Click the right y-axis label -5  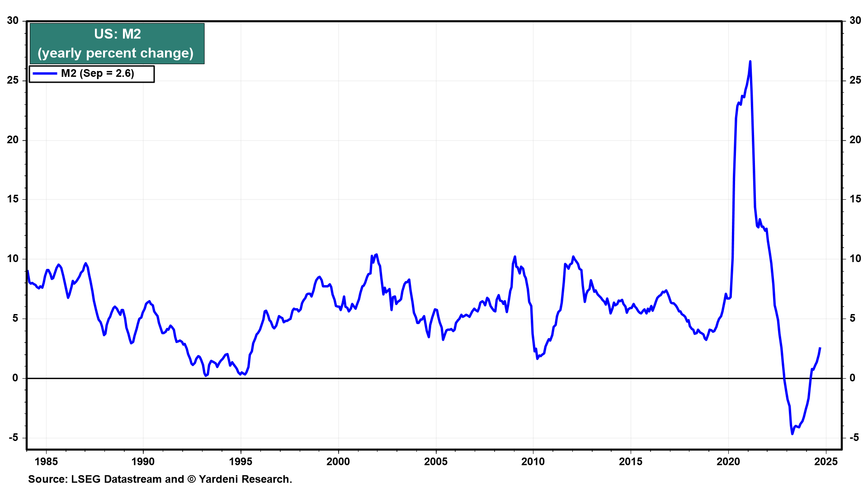click(854, 437)
